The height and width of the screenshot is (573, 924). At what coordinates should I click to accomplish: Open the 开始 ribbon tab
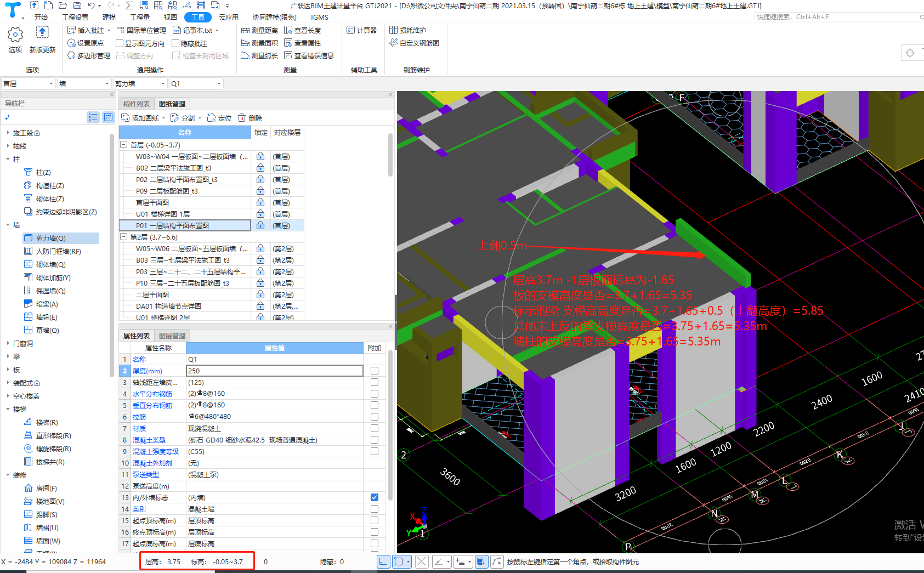(41, 17)
